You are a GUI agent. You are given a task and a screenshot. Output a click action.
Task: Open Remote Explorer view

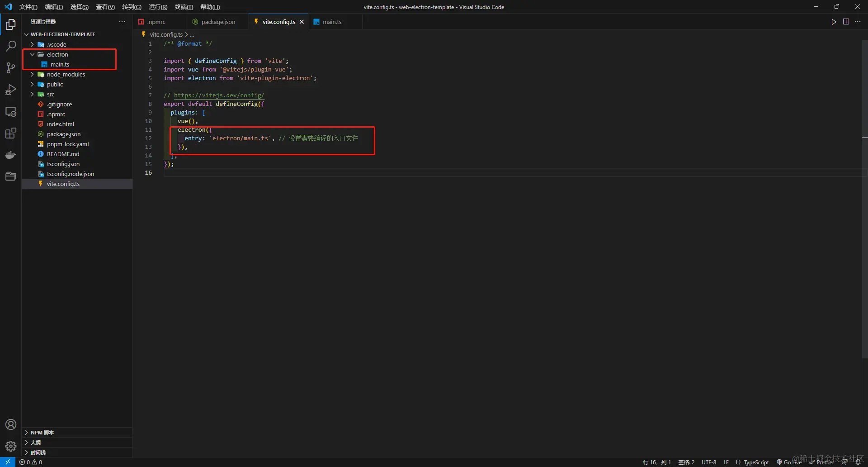click(11, 112)
